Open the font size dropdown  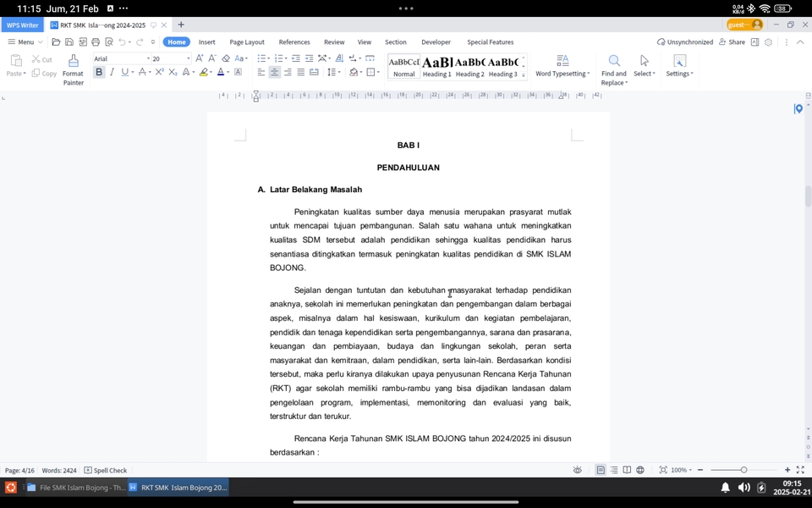click(189, 58)
